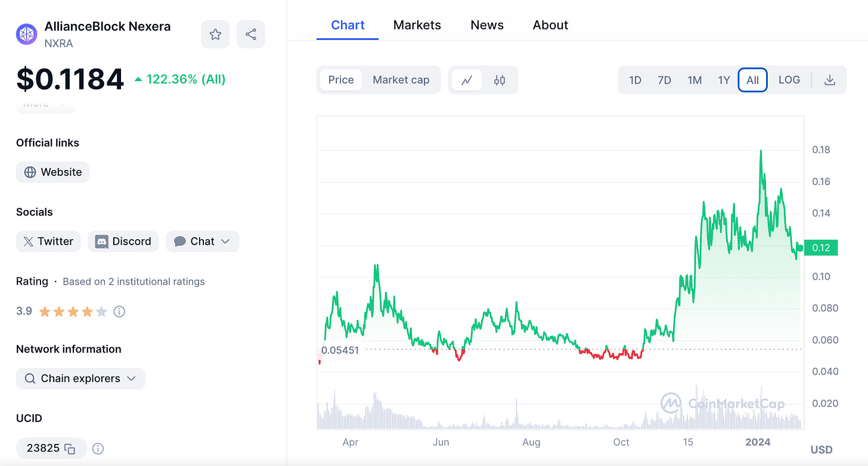Screen dimensions: 868x466
Task: Add NXRA to watchlist with star icon
Action: coord(215,35)
